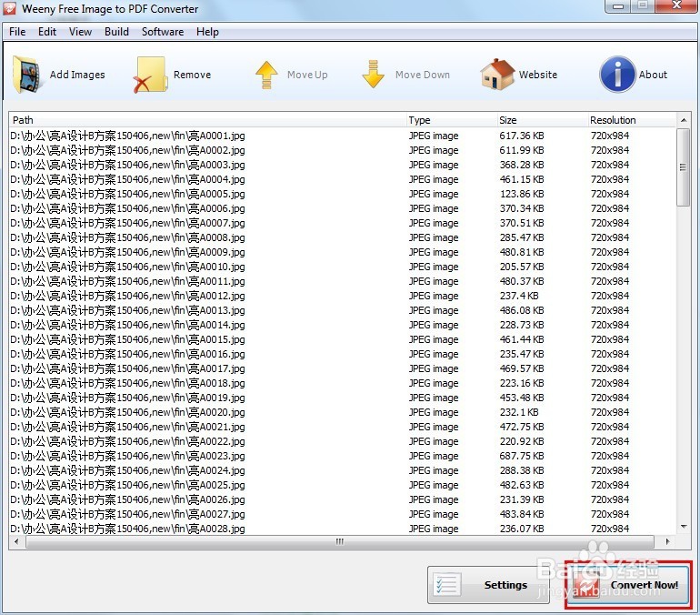
Task: Click the Settings checklist icon
Action: click(x=447, y=585)
